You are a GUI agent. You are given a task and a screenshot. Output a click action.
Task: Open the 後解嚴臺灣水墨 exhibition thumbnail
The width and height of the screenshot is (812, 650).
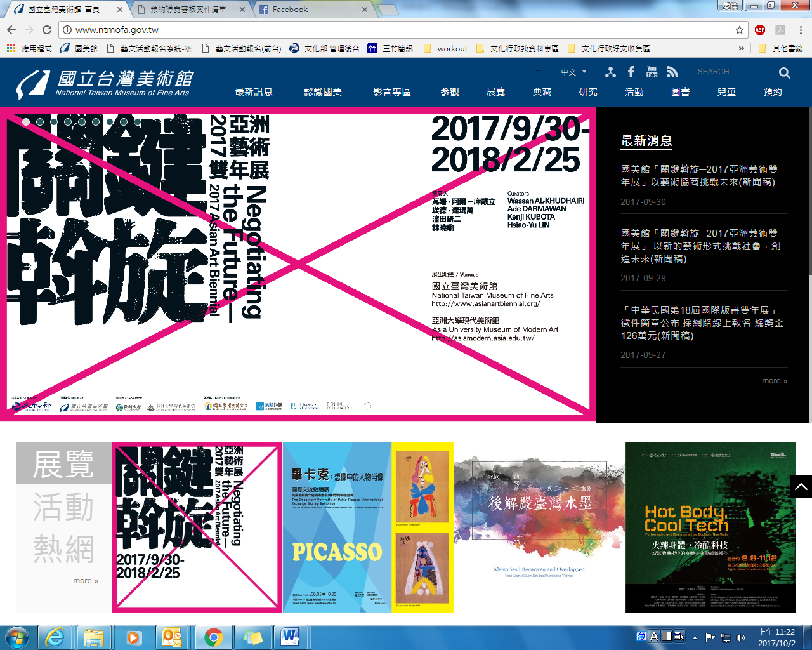tap(540, 527)
